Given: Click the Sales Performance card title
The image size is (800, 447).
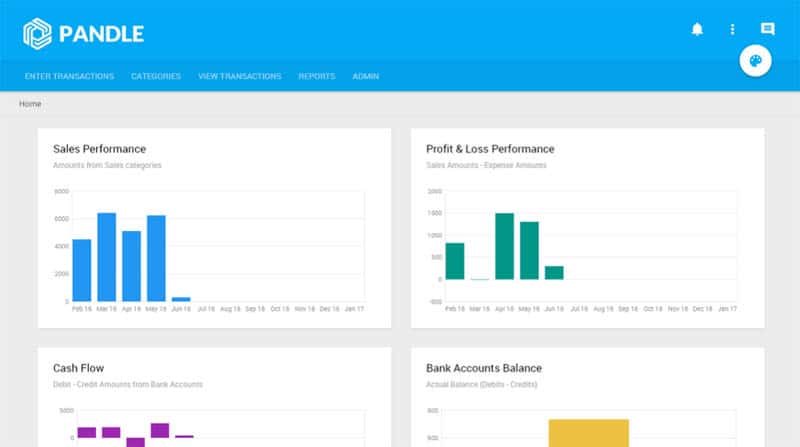Looking at the screenshot, I should pos(99,149).
